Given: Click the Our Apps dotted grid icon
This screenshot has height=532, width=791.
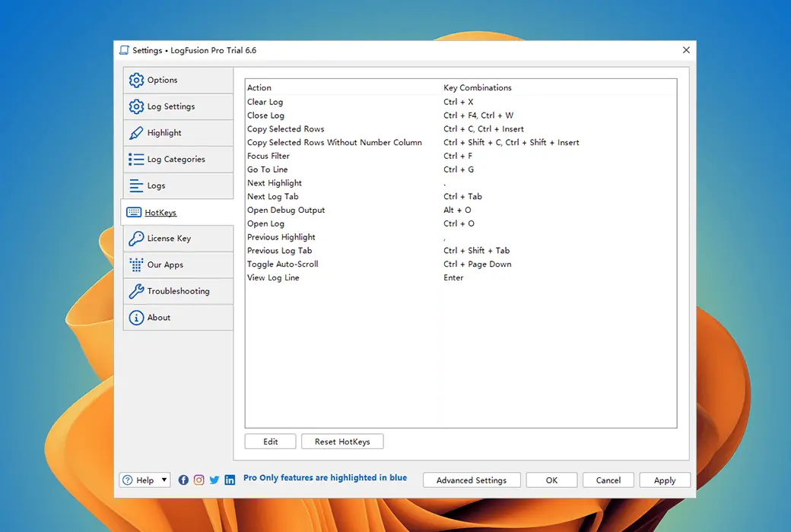Looking at the screenshot, I should [x=136, y=264].
